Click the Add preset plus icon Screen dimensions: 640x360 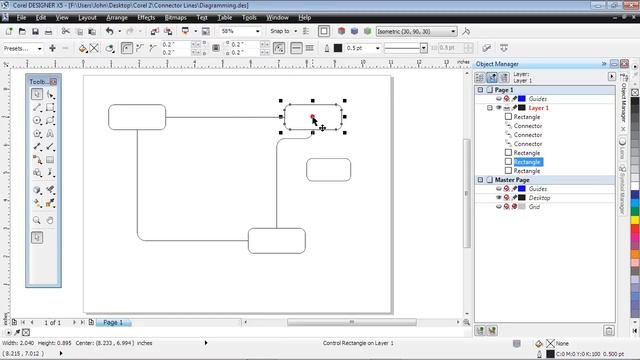pyautogui.click(x=52, y=48)
